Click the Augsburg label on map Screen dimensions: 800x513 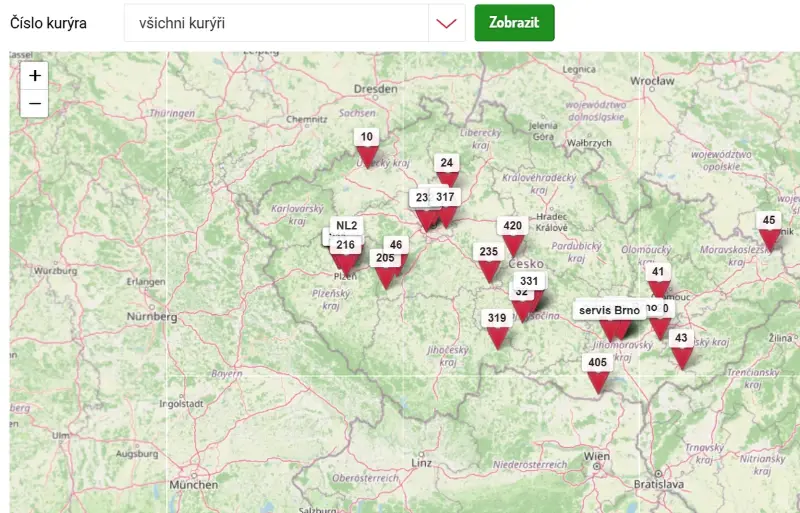point(137,454)
